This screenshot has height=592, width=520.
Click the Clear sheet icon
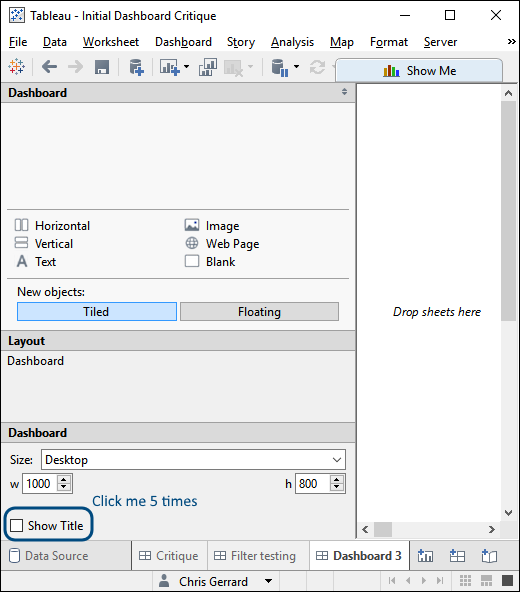[233, 68]
